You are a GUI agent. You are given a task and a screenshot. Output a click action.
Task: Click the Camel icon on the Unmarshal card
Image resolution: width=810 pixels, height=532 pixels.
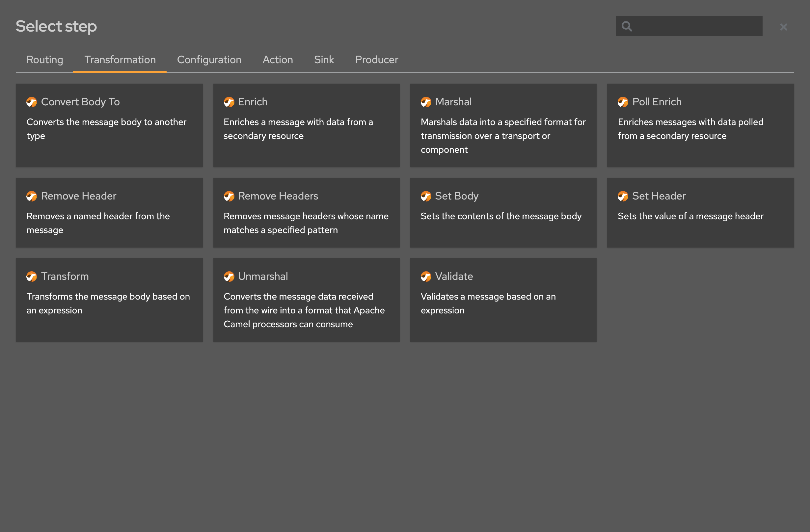229,277
